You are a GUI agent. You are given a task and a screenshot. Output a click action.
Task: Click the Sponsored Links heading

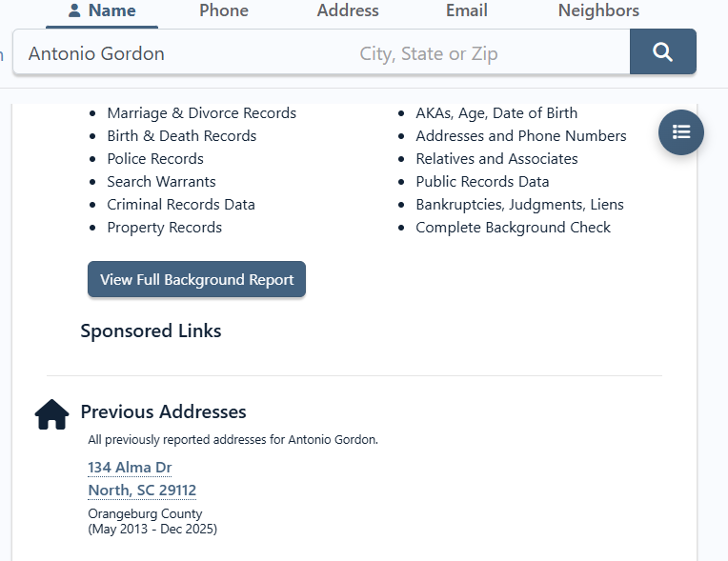[x=151, y=331]
